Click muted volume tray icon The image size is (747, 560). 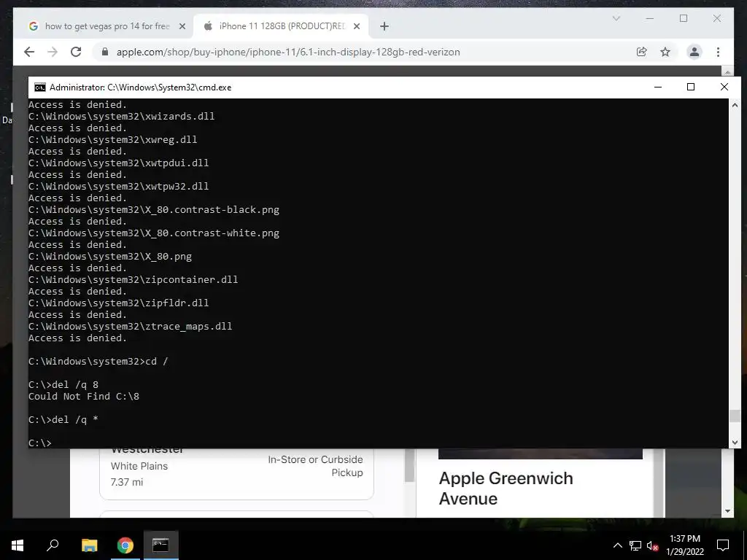[653, 545]
